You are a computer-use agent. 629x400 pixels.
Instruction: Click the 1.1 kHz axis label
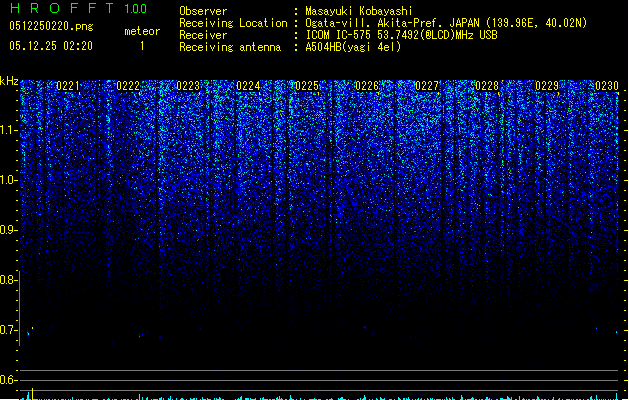[x=8, y=130]
